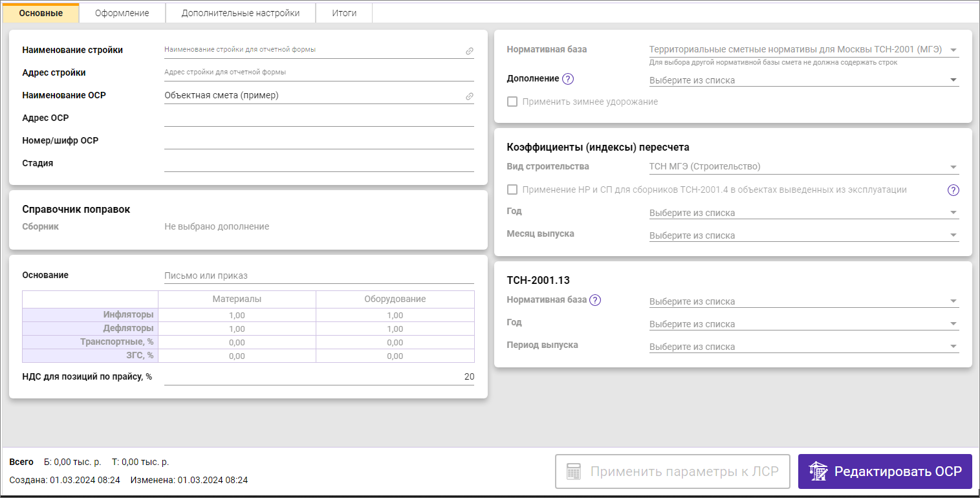Click link icon in Наименование ОСР field
The width and height of the screenshot is (980, 498).
470,96
